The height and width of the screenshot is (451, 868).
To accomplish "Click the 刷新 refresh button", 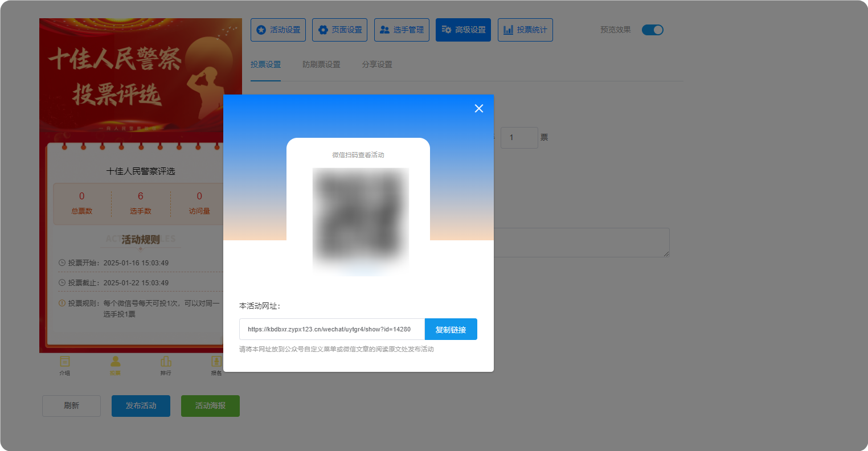I will pyautogui.click(x=71, y=405).
